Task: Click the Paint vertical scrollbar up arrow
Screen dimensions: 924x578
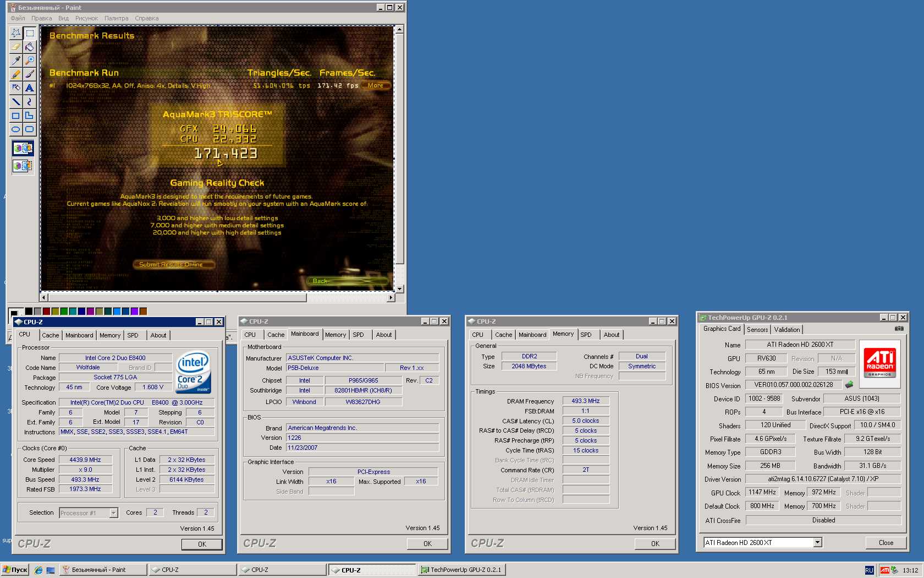Action: click(400, 29)
